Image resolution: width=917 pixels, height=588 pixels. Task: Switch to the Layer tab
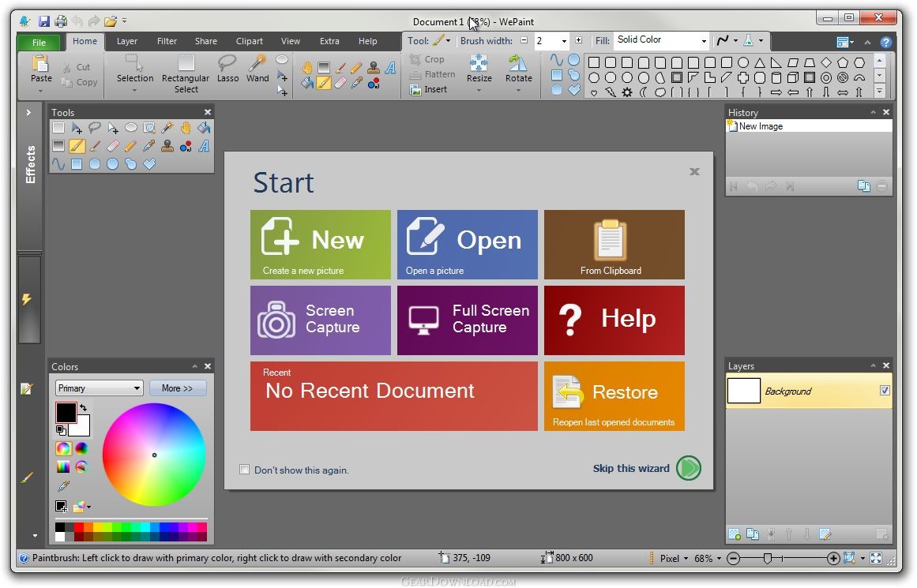[127, 41]
